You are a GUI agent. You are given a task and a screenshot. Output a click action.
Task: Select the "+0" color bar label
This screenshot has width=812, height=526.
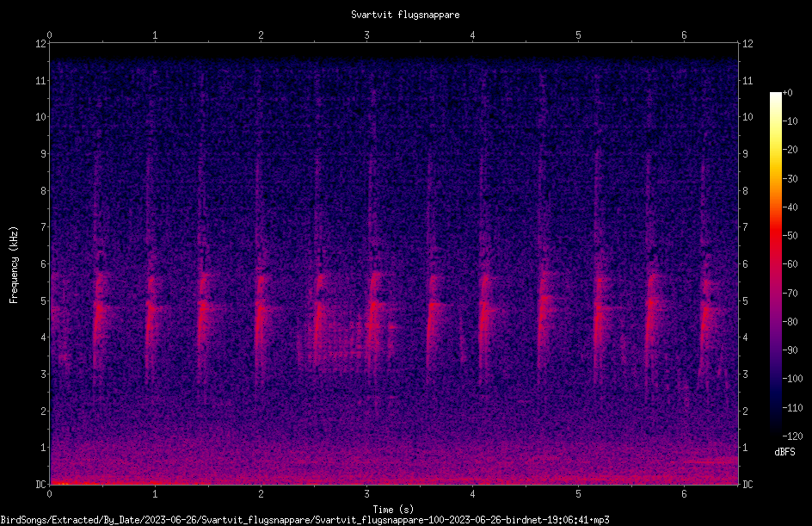787,93
